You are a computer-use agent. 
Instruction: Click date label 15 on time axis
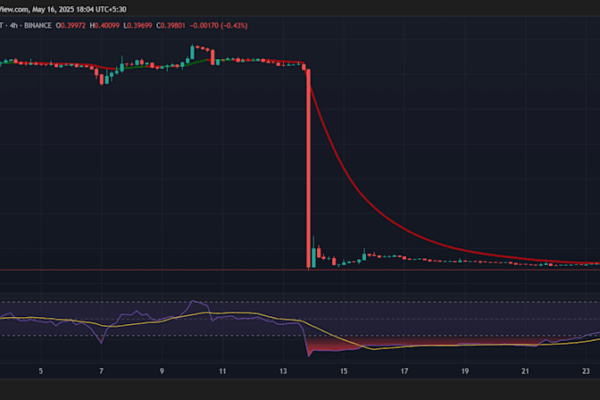coord(344,371)
